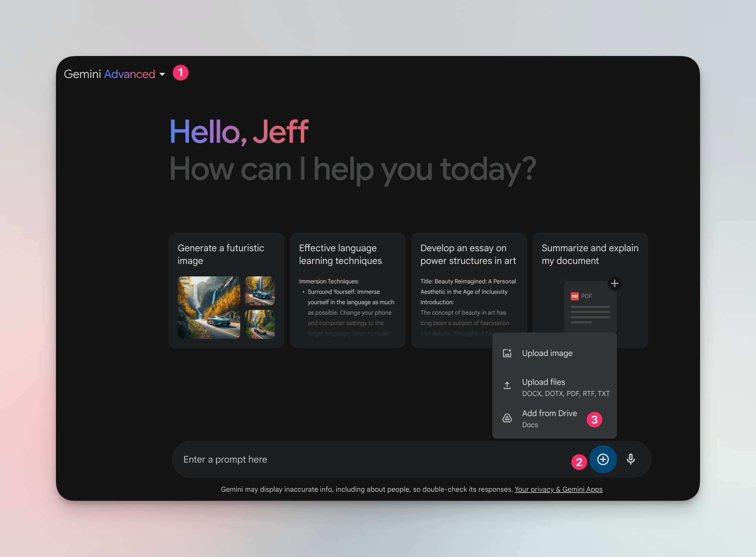Click the red PDF file icon

coord(575,296)
